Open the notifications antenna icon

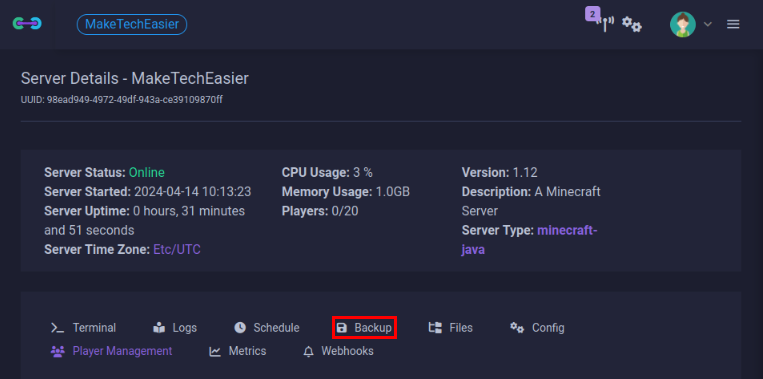[x=605, y=24]
